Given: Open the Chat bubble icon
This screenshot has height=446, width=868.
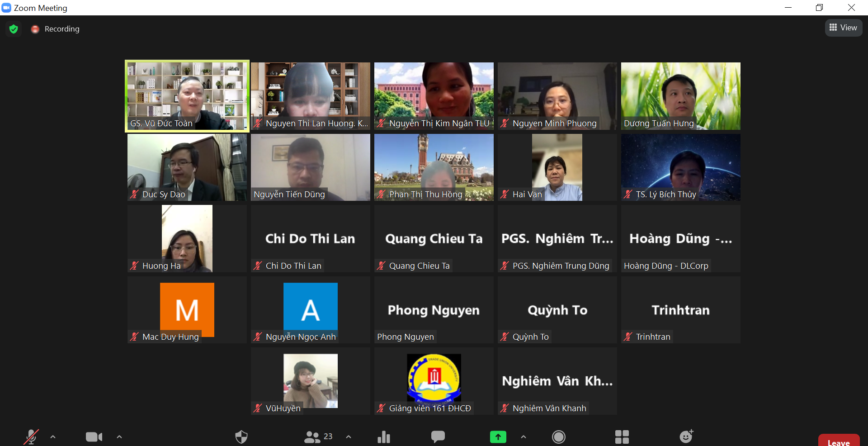Looking at the screenshot, I should click(x=438, y=437).
